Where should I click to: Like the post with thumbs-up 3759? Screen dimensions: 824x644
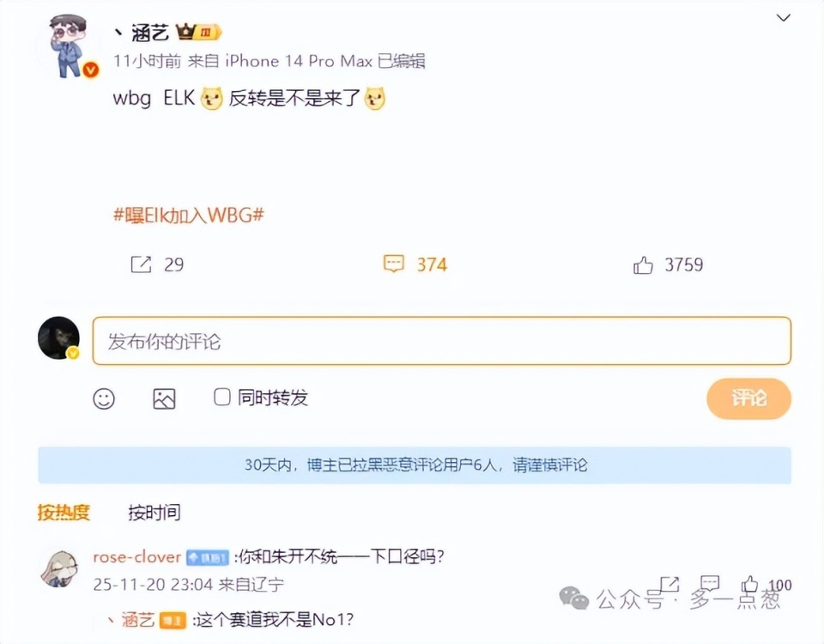coord(643,265)
